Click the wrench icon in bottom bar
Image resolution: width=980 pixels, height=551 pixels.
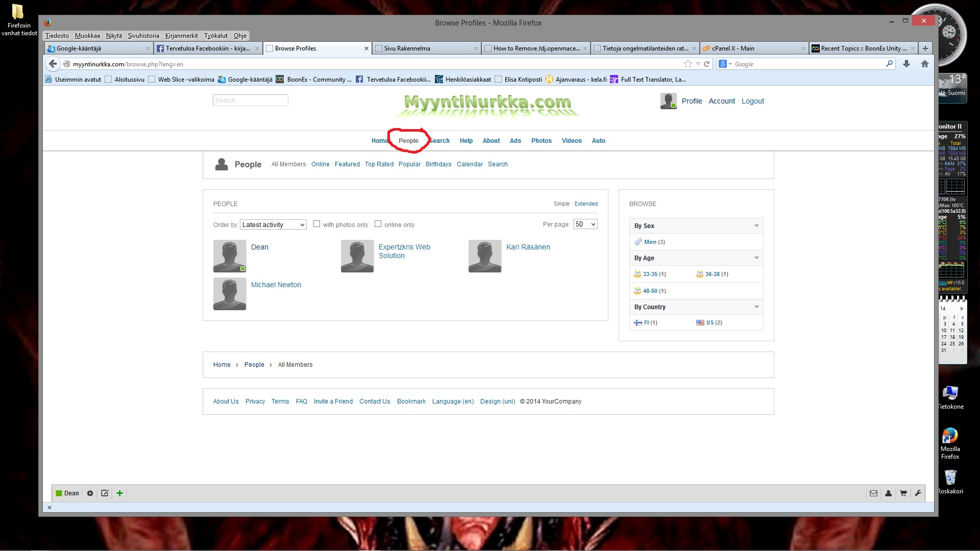point(918,493)
